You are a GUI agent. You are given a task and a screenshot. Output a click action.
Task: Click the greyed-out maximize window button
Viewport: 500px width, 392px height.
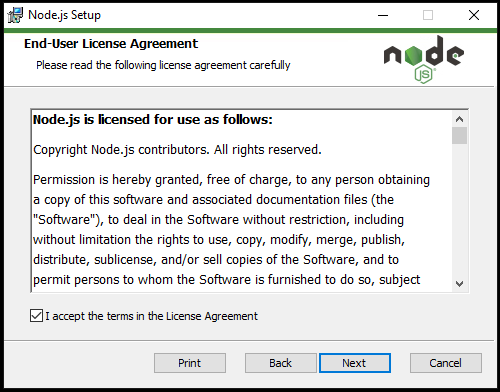tap(428, 15)
